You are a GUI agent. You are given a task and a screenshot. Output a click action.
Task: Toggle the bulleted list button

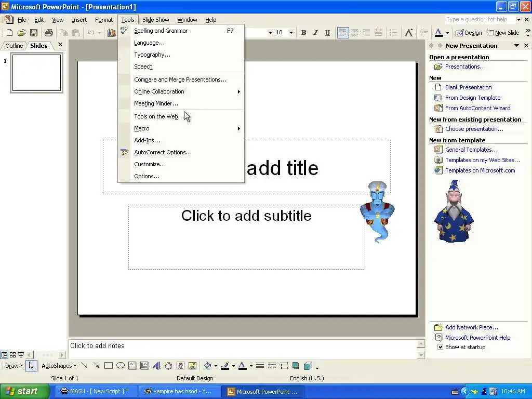(393, 33)
